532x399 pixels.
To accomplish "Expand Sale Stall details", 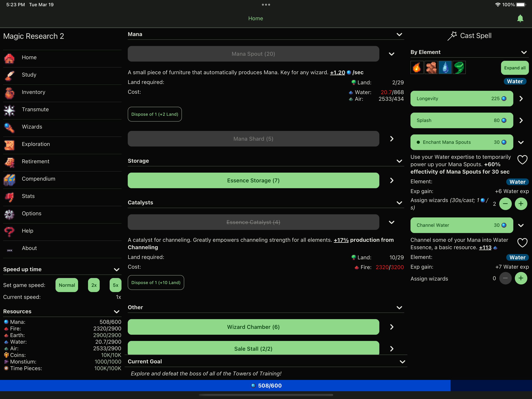I will (x=392, y=349).
